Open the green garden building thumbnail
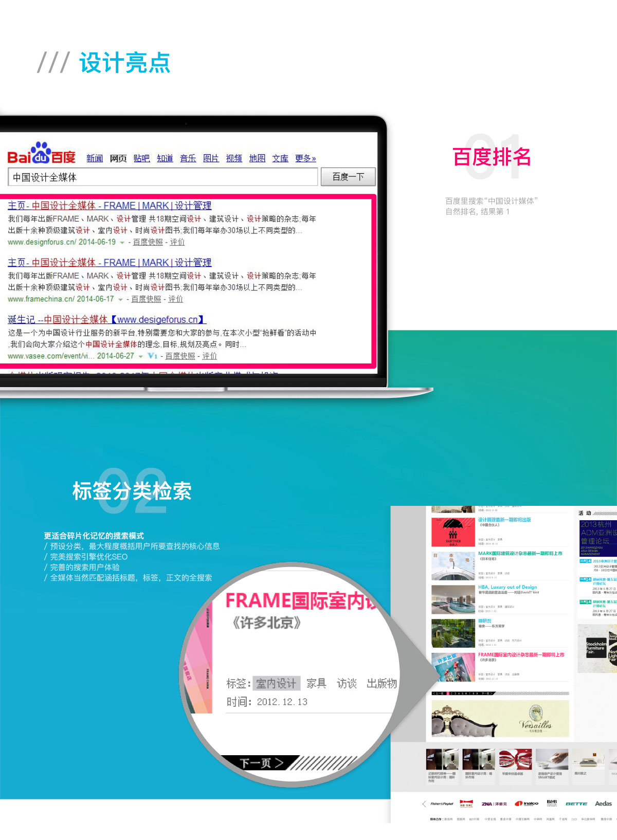This screenshot has height=840, width=617. coord(453,633)
